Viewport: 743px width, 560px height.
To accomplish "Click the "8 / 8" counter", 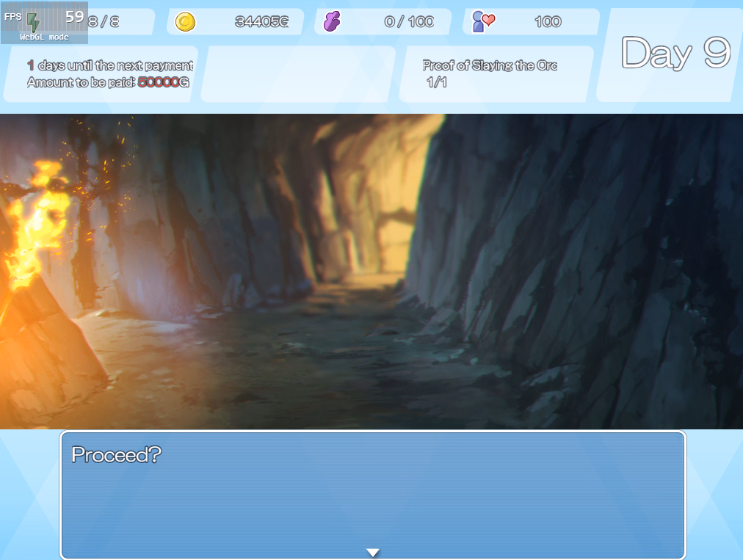I will coord(104,22).
